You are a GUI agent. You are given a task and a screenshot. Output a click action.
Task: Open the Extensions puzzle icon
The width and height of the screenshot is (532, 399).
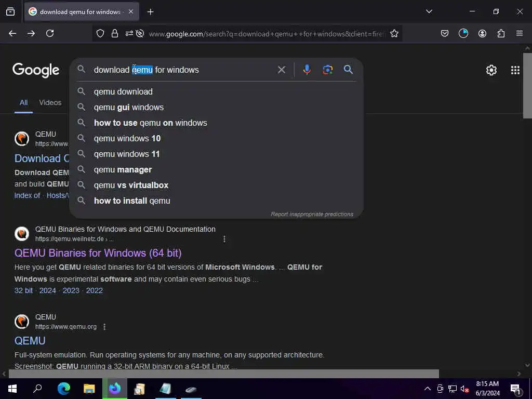click(x=501, y=33)
